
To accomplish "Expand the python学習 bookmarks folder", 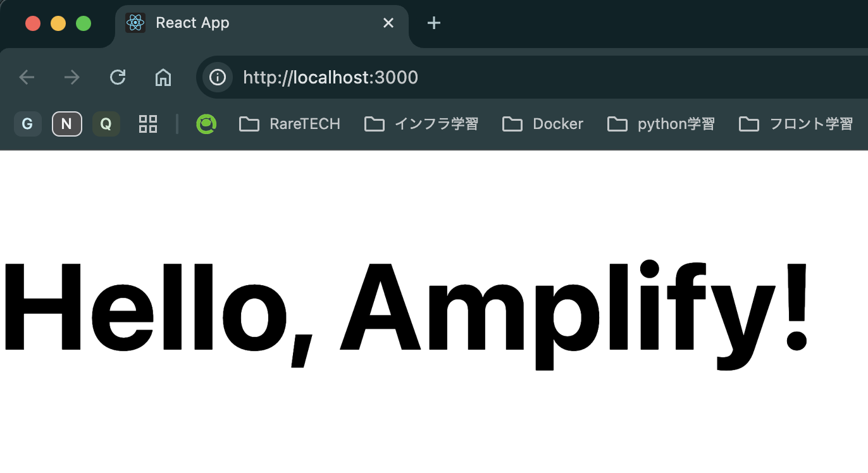I will (660, 124).
